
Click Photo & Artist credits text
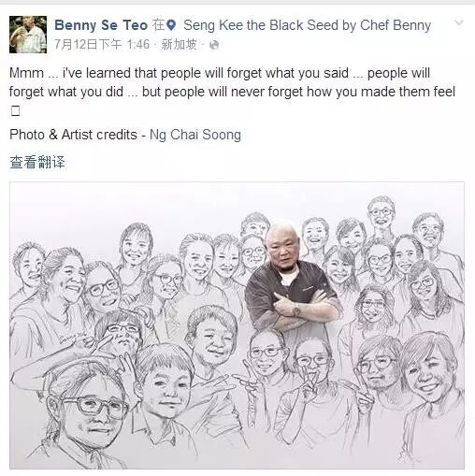[x=73, y=135]
